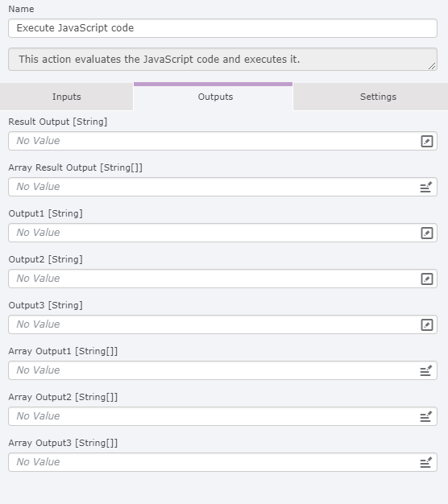Click the Output2 edit icon
Viewport: 448px width, 504px height.
coord(427,279)
